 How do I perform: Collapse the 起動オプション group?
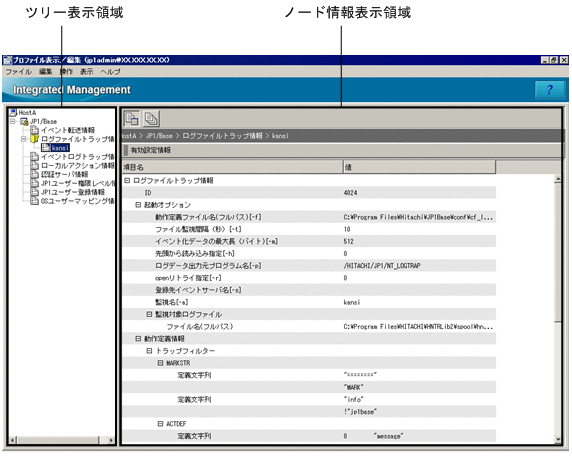138,205
